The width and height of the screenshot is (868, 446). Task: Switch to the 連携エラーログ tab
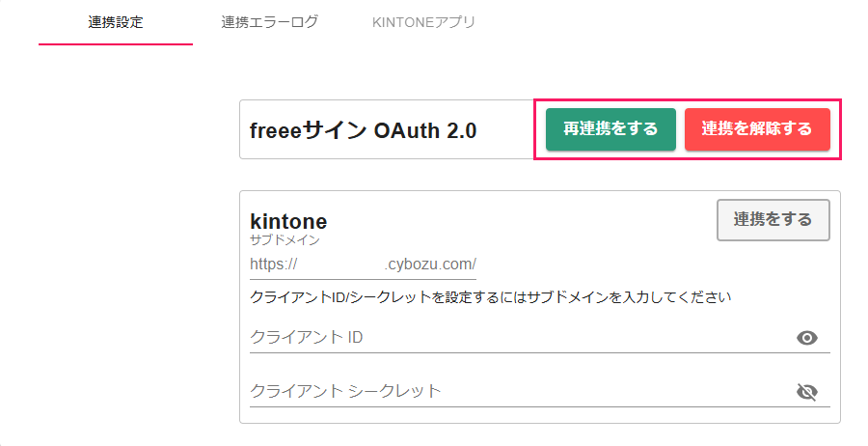coord(270,22)
